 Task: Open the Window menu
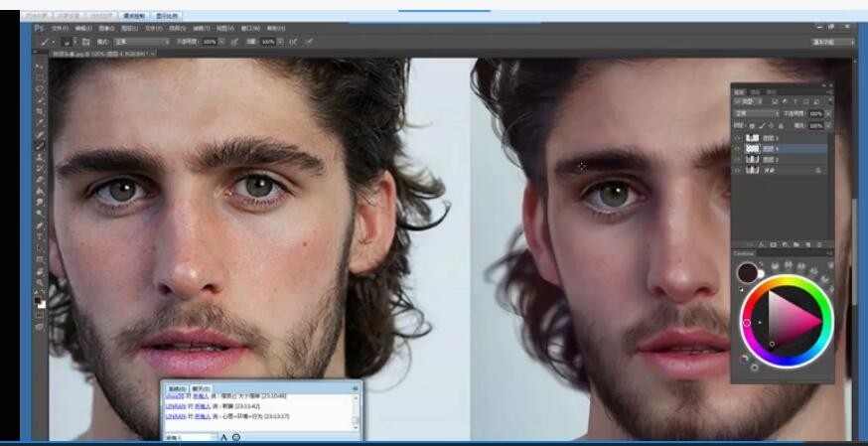pyautogui.click(x=250, y=28)
